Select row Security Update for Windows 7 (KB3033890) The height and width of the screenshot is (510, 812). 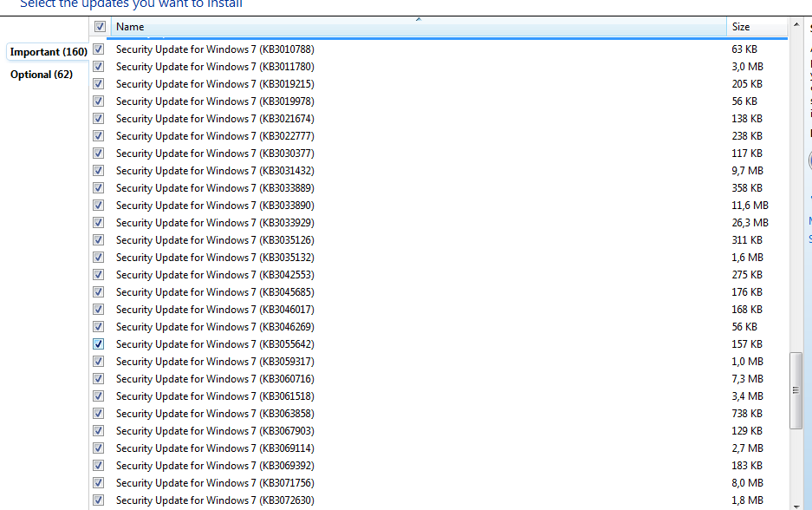438,206
